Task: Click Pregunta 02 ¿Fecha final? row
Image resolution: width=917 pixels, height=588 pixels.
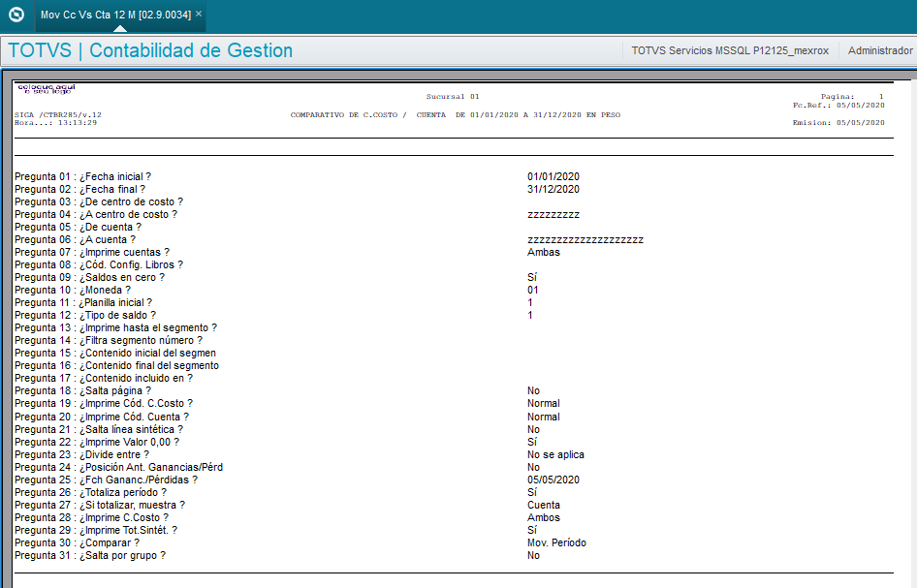Action: point(80,189)
